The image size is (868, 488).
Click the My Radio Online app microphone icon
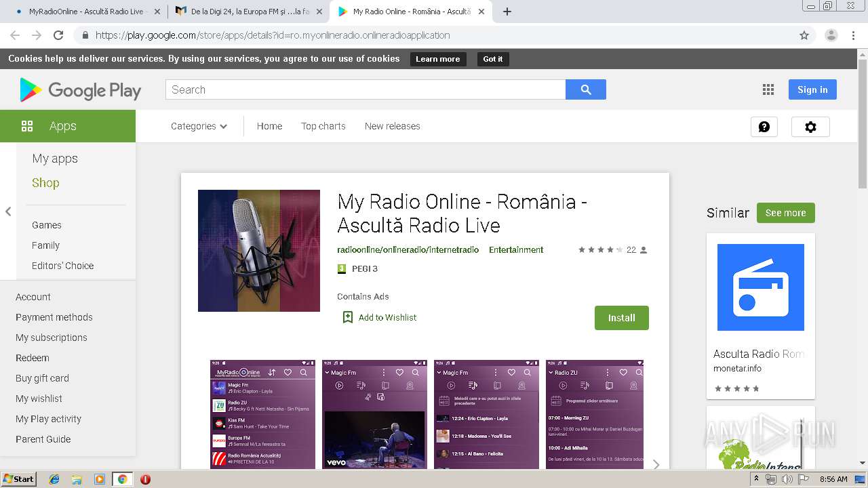(x=259, y=251)
